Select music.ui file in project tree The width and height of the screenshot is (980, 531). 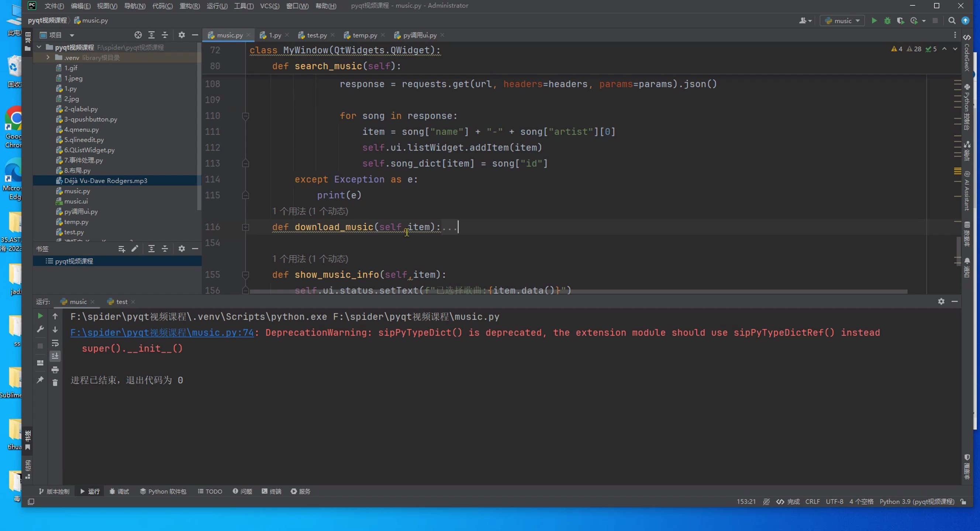[x=76, y=201]
